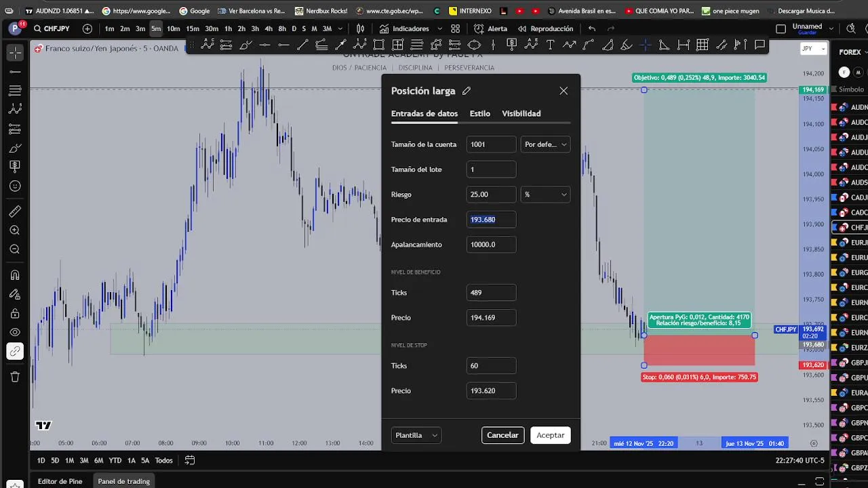Click the zoom in magnifier tool

point(15,230)
